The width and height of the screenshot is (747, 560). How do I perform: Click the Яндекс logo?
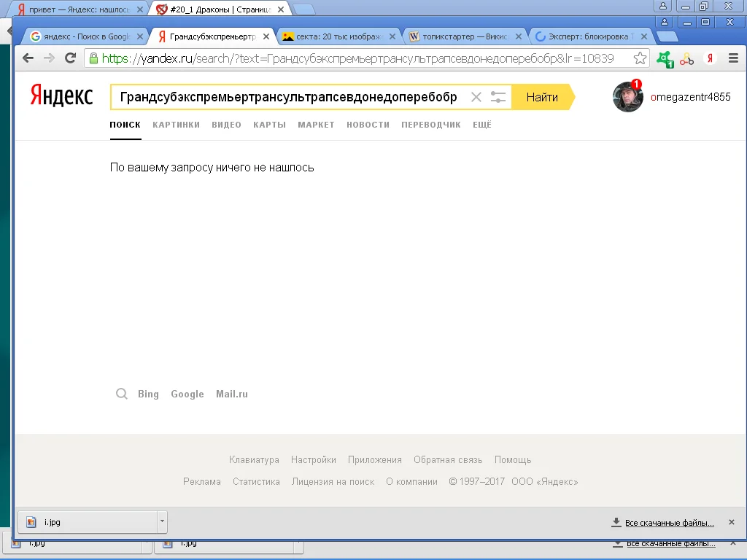click(x=61, y=95)
